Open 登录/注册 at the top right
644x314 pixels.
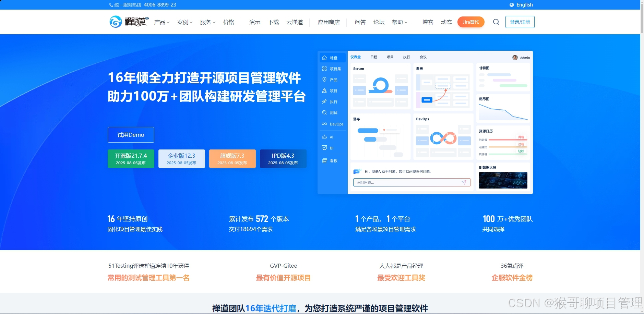point(520,21)
